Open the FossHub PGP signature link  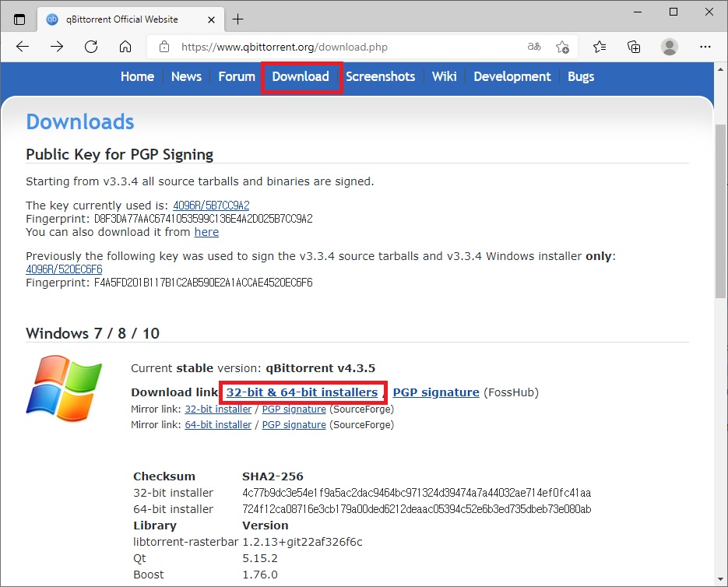pos(436,392)
